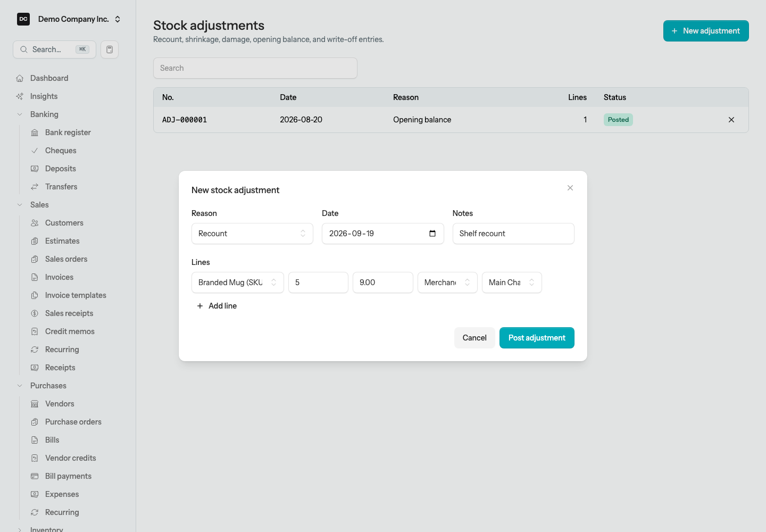Screen dimensions: 766x532
Task: Open the date picker calendar icon
Action: [x=432, y=234]
